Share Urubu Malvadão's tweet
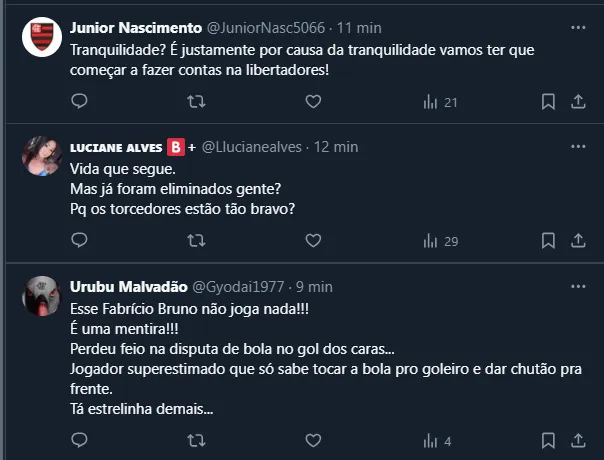The image size is (604, 460). (x=578, y=440)
